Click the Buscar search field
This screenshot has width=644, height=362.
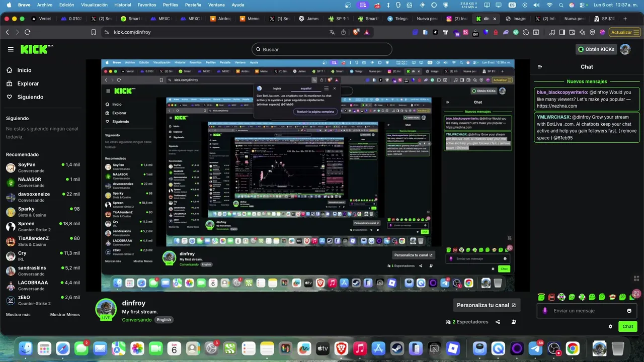(x=322, y=49)
